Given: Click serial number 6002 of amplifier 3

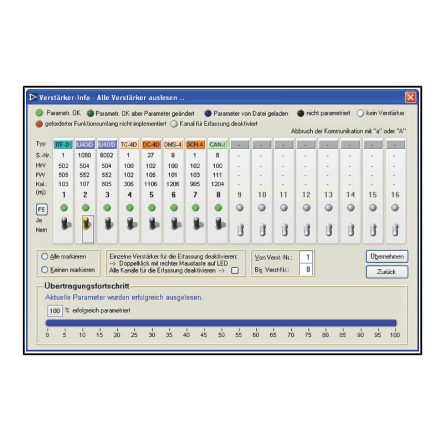Looking at the screenshot, I should pos(107,155).
